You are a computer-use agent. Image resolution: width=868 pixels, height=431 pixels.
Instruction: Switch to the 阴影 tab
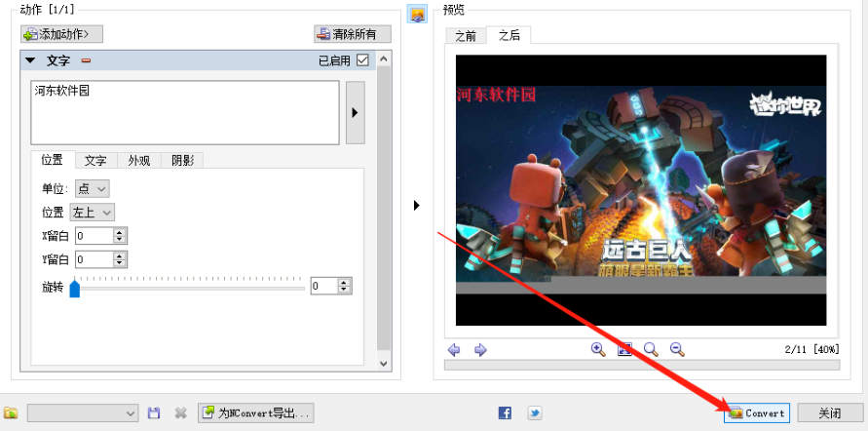(x=182, y=161)
